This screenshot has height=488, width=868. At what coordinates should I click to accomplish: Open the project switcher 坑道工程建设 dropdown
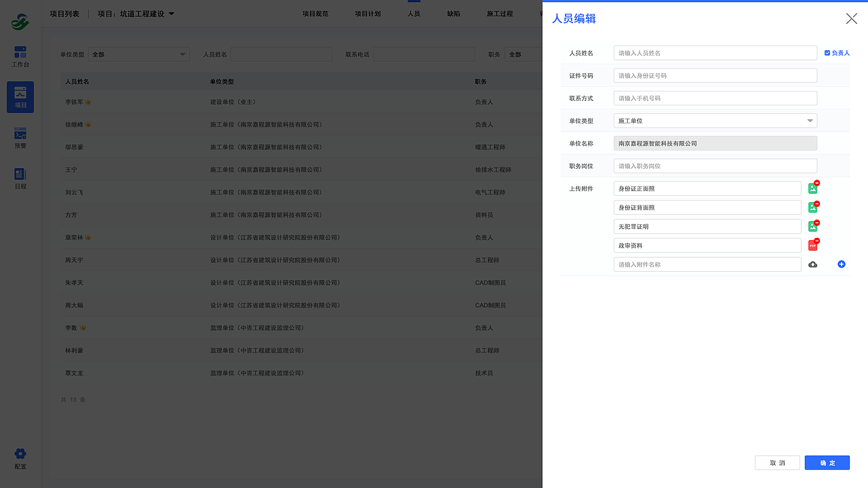click(x=136, y=13)
